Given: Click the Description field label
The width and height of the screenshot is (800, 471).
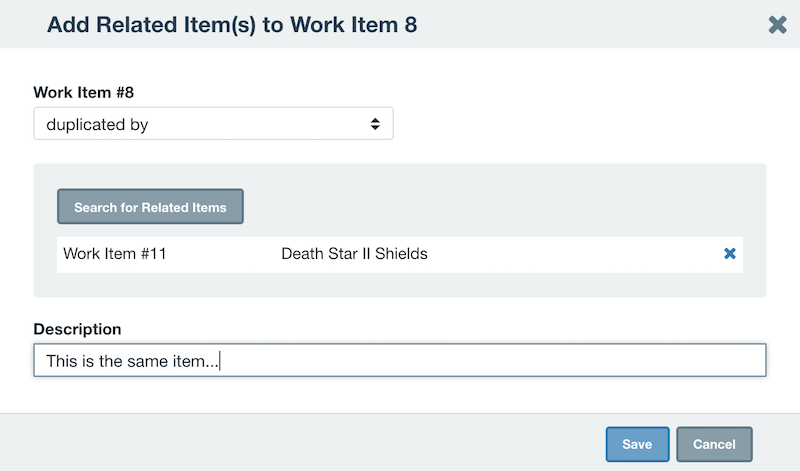Looking at the screenshot, I should [x=78, y=329].
